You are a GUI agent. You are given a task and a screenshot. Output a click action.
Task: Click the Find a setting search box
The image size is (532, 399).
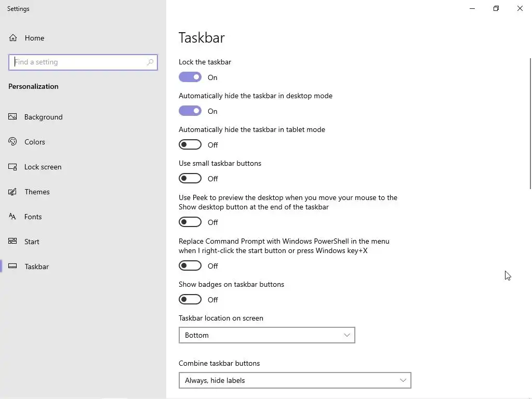pyautogui.click(x=78, y=62)
